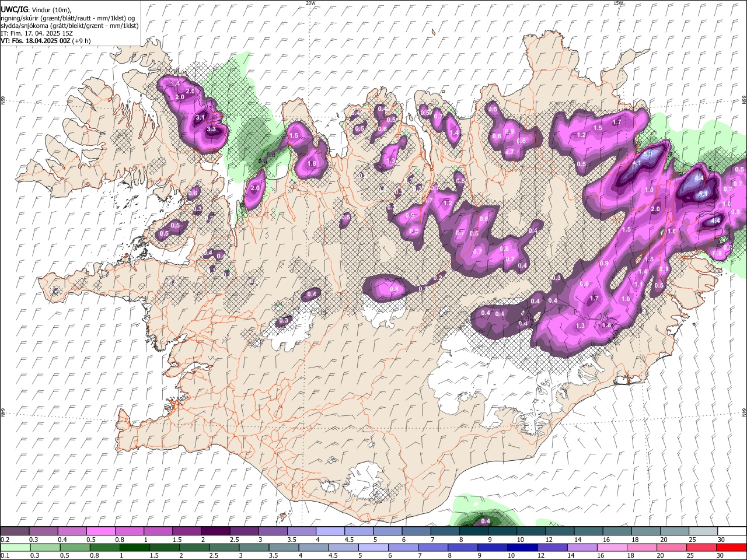This screenshot has width=747, height=560.
Task: Click the 'IT: Fim. 17. 04. 2025 15Z' line
Action: [37, 33]
